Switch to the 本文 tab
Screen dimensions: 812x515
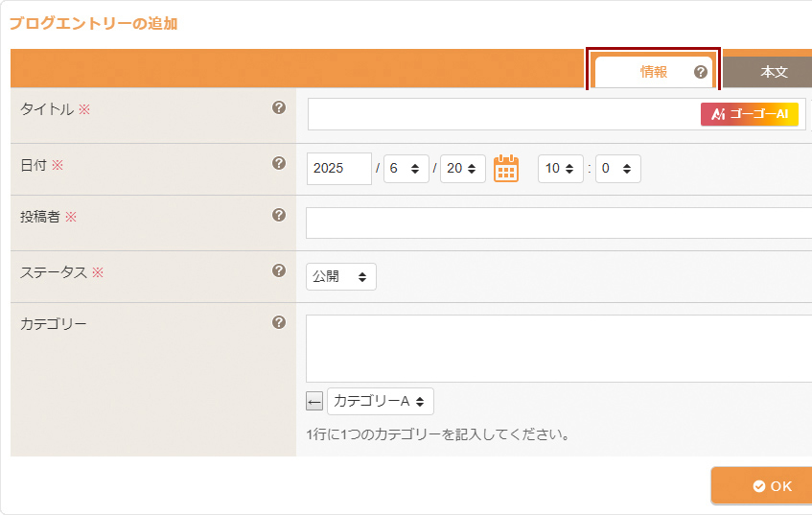coord(773,72)
